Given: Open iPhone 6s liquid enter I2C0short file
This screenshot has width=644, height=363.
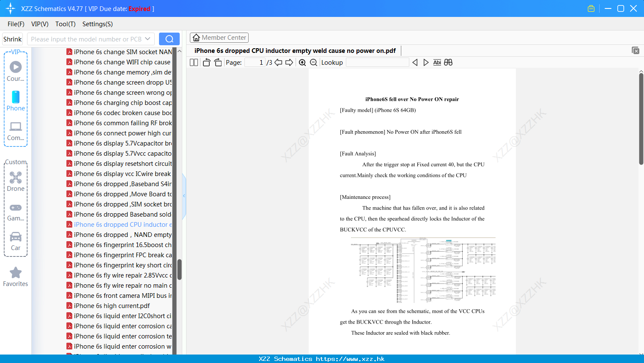Looking at the screenshot, I should [119, 316].
